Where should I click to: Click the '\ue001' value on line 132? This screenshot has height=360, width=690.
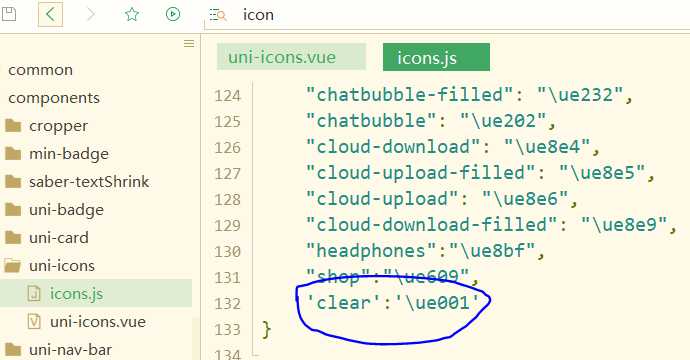click(x=437, y=303)
